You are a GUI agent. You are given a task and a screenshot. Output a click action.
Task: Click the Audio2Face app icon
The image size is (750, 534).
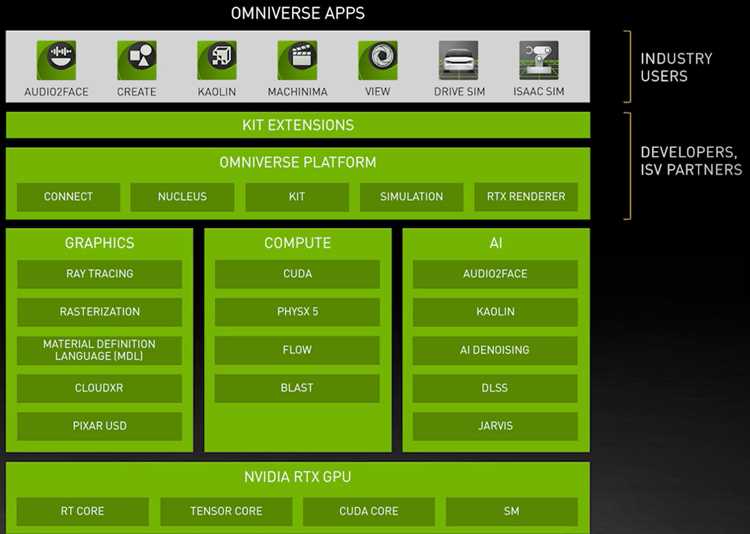[x=56, y=60]
